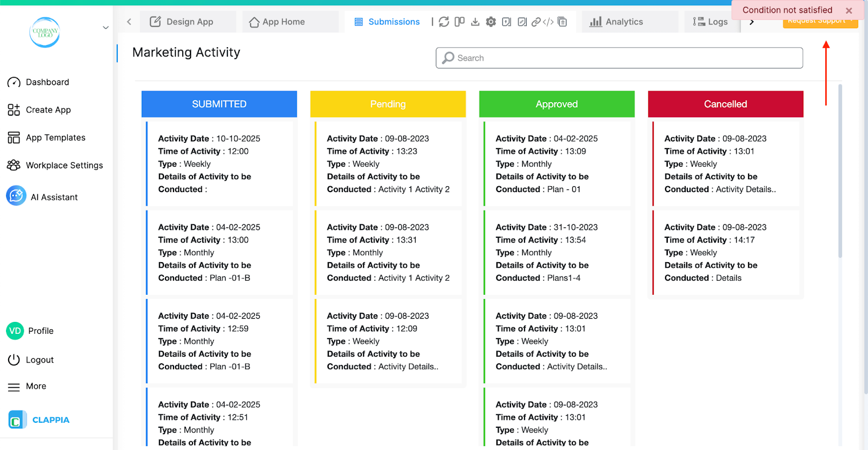
Task: Click the VD Profile avatar
Action: click(15, 331)
